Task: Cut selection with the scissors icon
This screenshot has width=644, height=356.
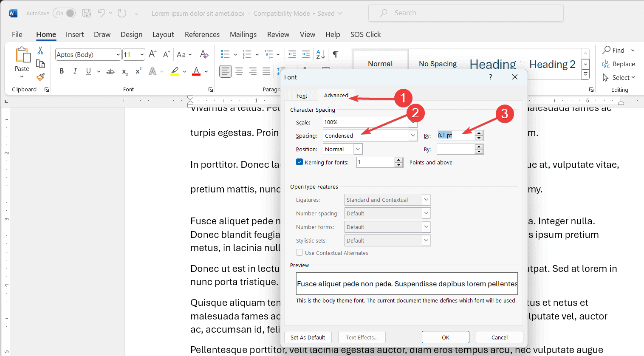Action: [40, 51]
